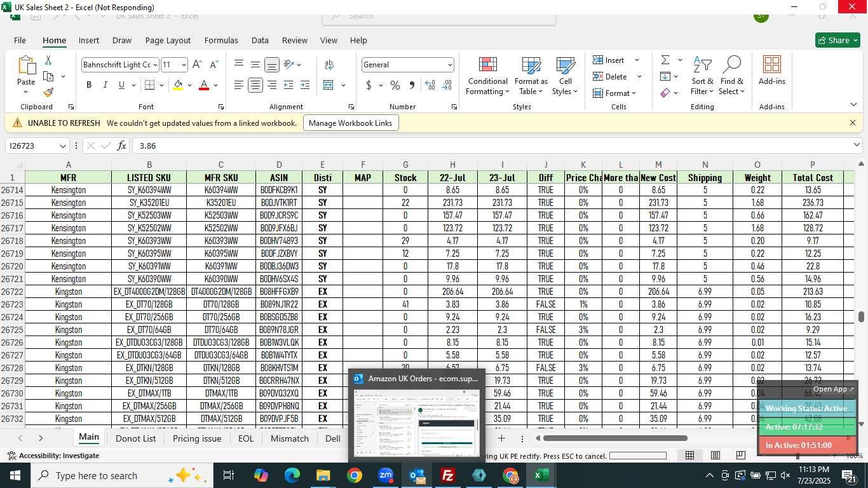
Task: Click the green Share button
Action: [837, 40]
